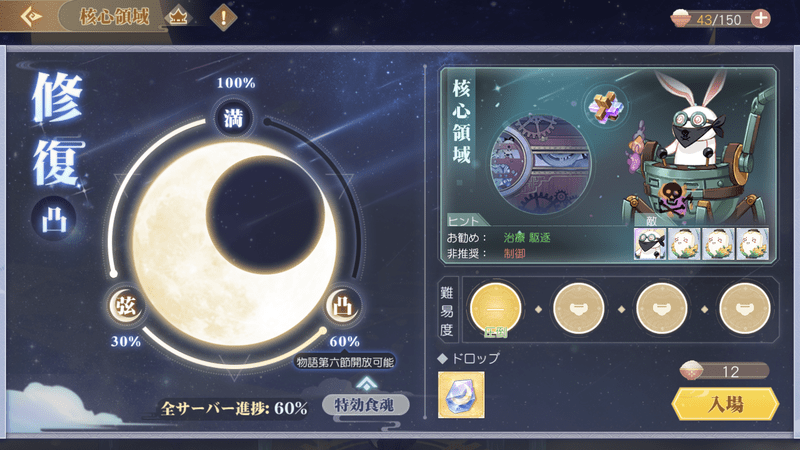Select the 弦 30% moon node
This screenshot has width=800, height=450.
coord(126,305)
